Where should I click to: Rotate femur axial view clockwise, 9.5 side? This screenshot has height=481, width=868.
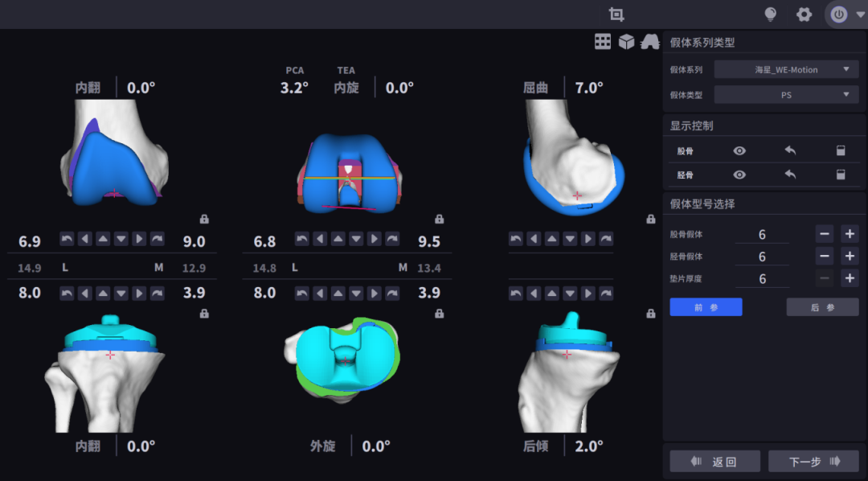392,239
